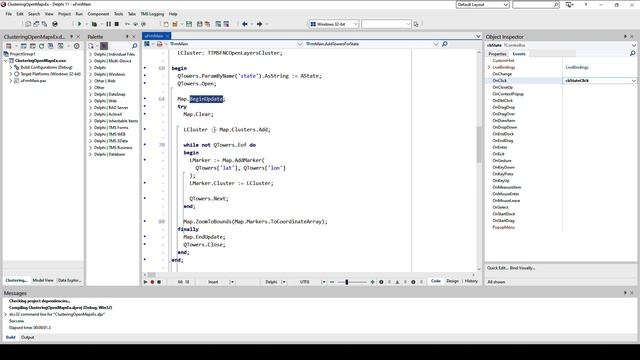Click the Refresh icon in the project panel toolbar
The height and width of the screenshot is (360, 640).
pyautogui.click(x=42, y=46)
